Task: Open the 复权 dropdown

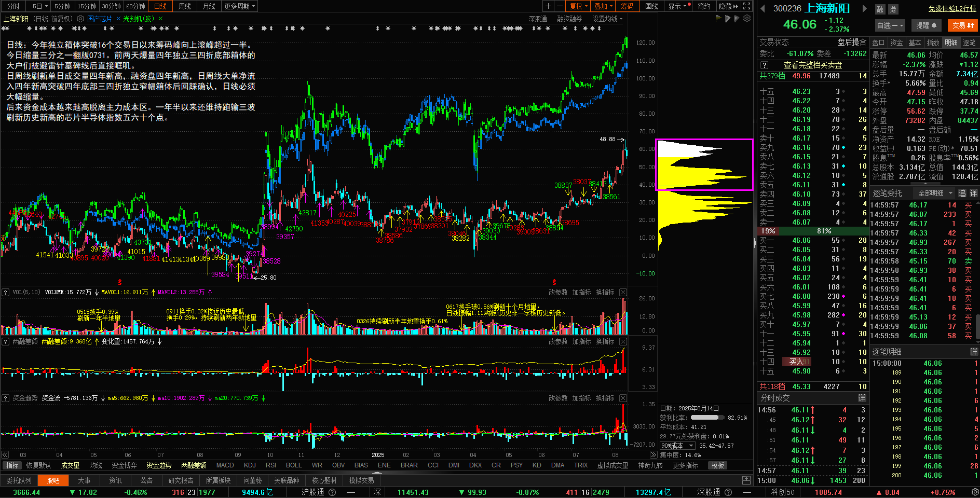Action: click(x=578, y=6)
